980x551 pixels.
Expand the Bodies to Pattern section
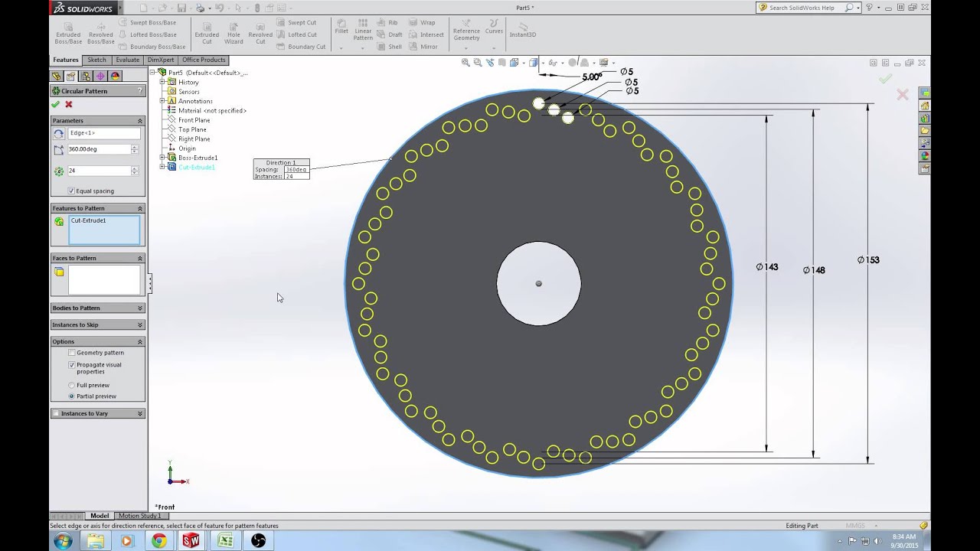pos(140,308)
